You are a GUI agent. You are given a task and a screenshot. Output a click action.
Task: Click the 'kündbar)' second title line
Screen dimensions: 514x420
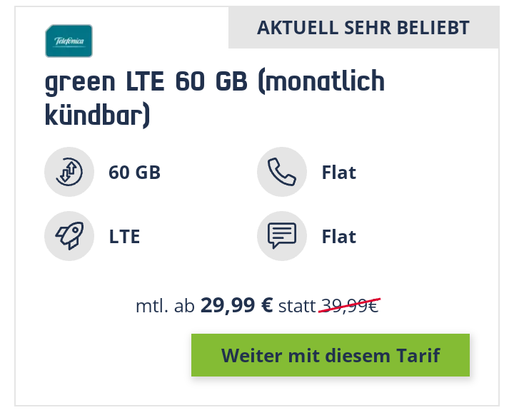coord(97,115)
